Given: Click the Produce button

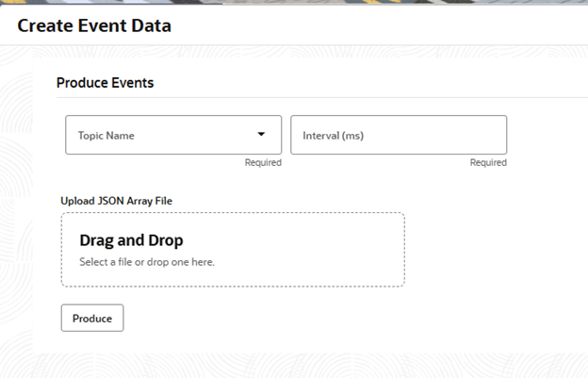Looking at the screenshot, I should click(x=92, y=318).
